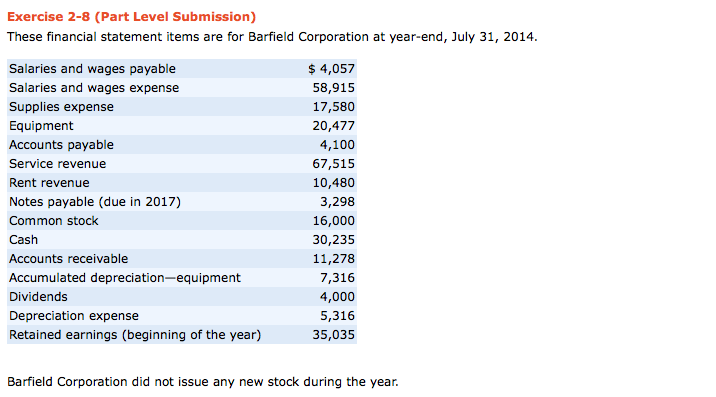Click Notes payable (due in 2017) label

(95, 202)
